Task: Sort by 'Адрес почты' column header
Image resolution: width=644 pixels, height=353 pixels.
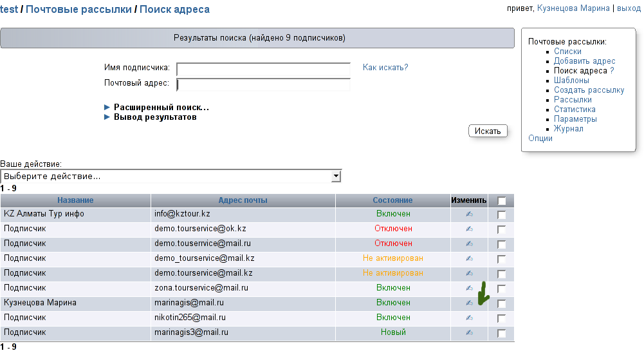Action: click(x=243, y=200)
